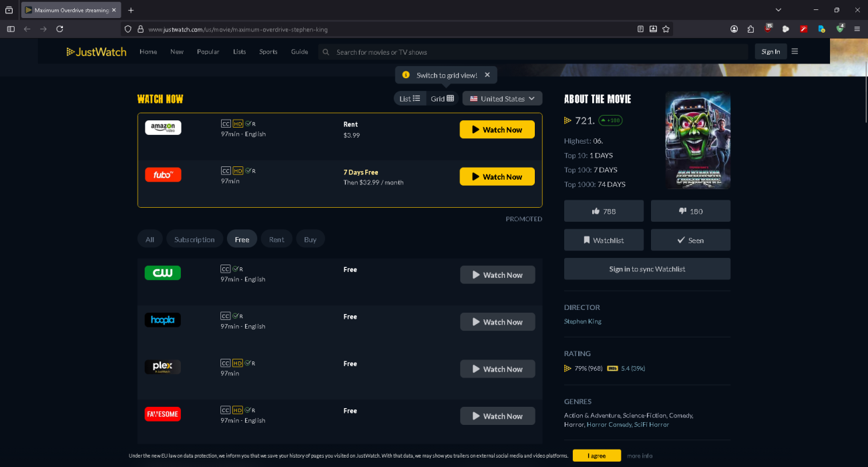Switch to List view

(x=409, y=99)
